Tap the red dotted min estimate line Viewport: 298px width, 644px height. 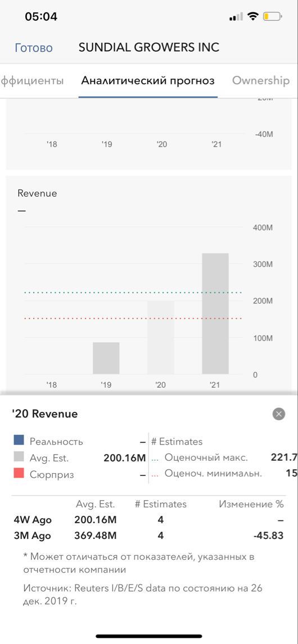click(x=133, y=318)
